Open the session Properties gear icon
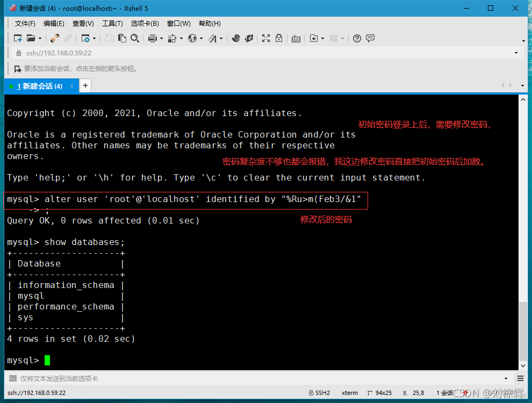 (x=85, y=38)
